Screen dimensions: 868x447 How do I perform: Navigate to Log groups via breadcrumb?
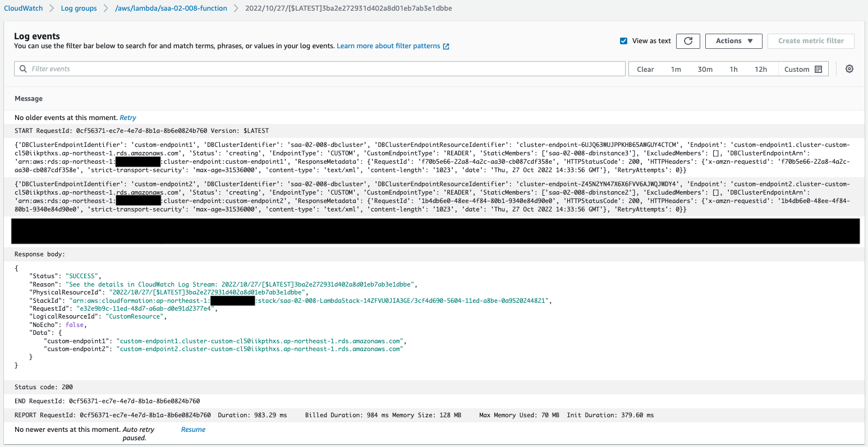click(79, 8)
